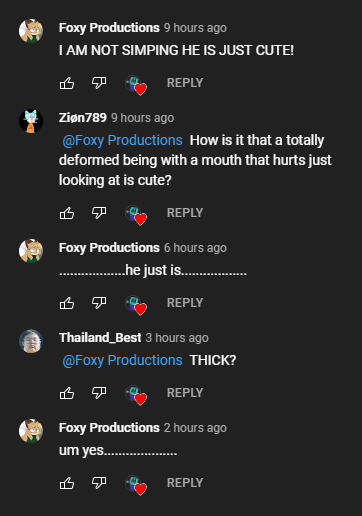Screen dimensions: 362x516
Task: Dislike Ziøn789's comment
Action: coord(99,213)
